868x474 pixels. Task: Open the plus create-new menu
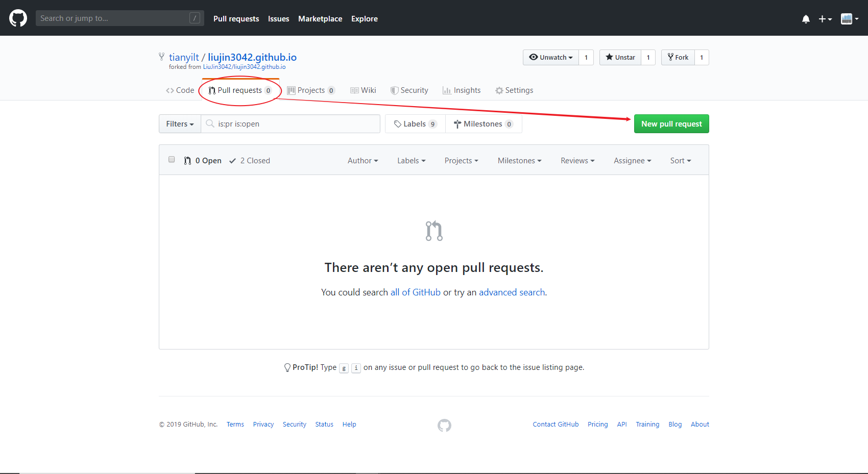click(x=825, y=19)
